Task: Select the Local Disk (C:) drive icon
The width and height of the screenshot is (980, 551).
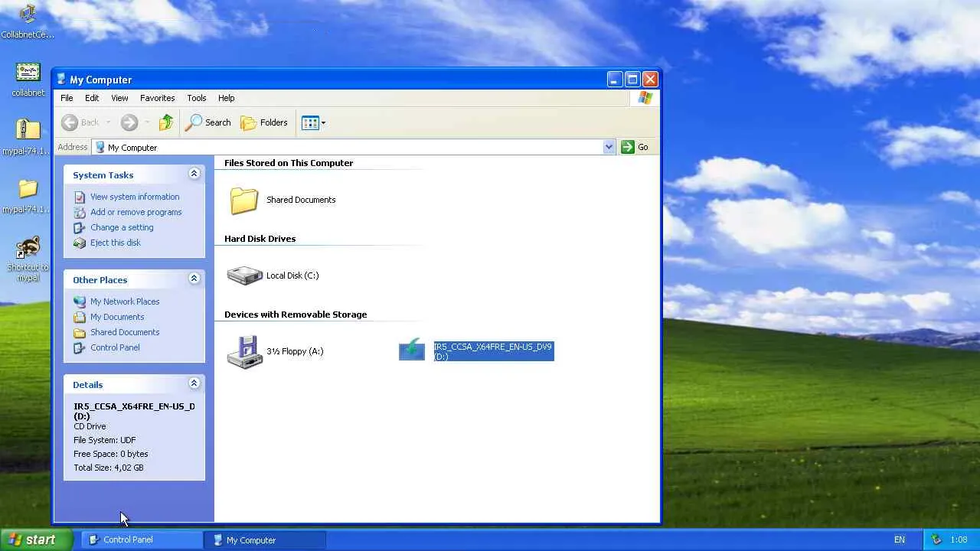Action: [245, 275]
